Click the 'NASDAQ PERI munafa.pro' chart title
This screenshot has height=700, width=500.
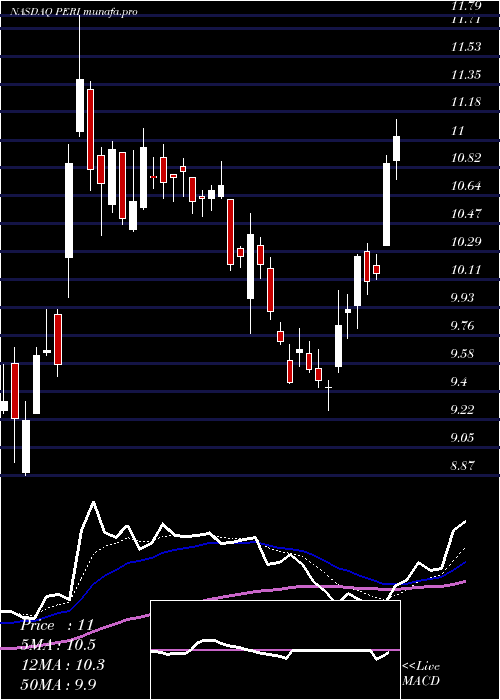click(x=74, y=12)
